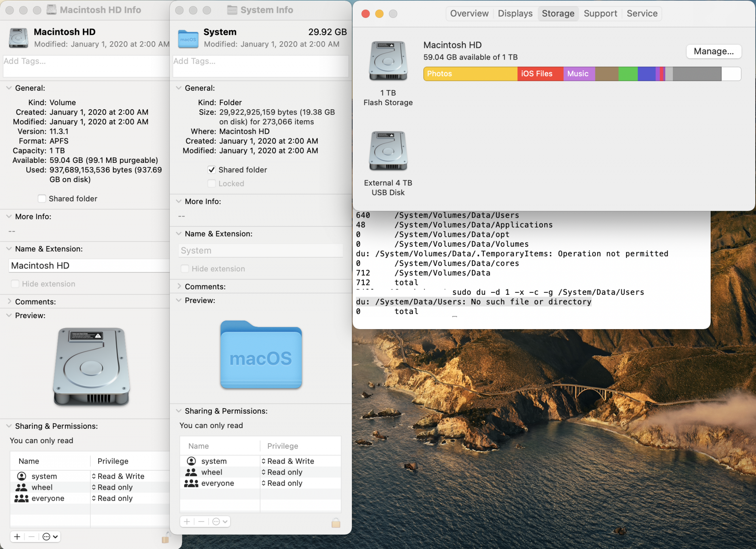Image resolution: width=756 pixels, height=549 pixels.
Task: Click the lock icon in System Info window
Action: [336, 523]
